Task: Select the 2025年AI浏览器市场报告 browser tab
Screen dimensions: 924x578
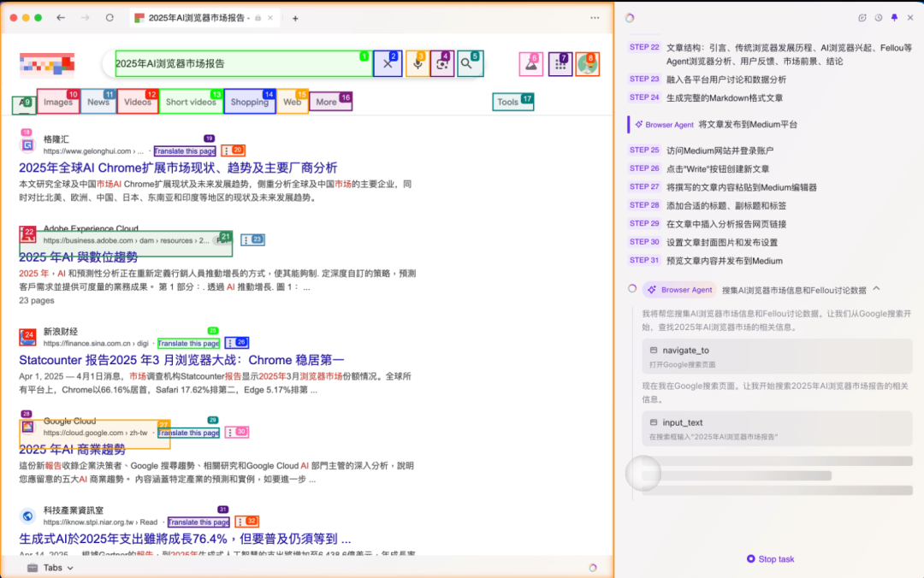Action: (204, 18)
